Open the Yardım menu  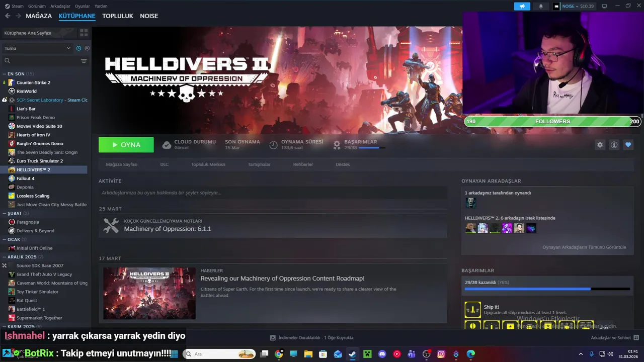coord(101,6)
